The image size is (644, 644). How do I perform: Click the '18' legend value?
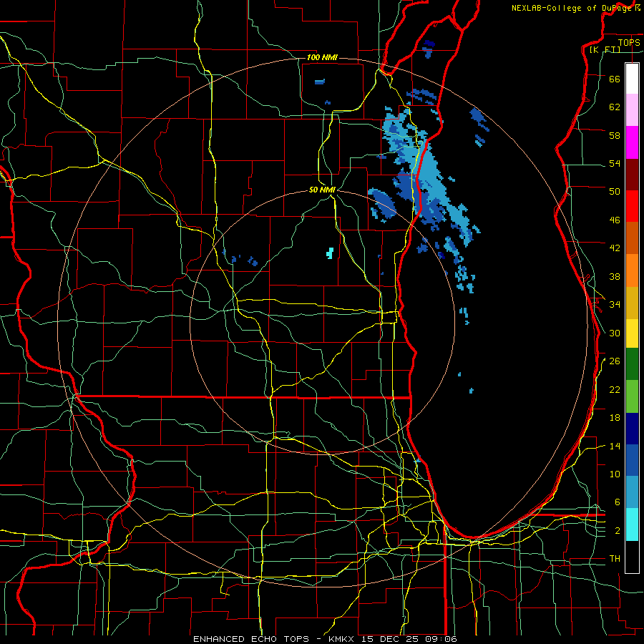pos(615,418)
